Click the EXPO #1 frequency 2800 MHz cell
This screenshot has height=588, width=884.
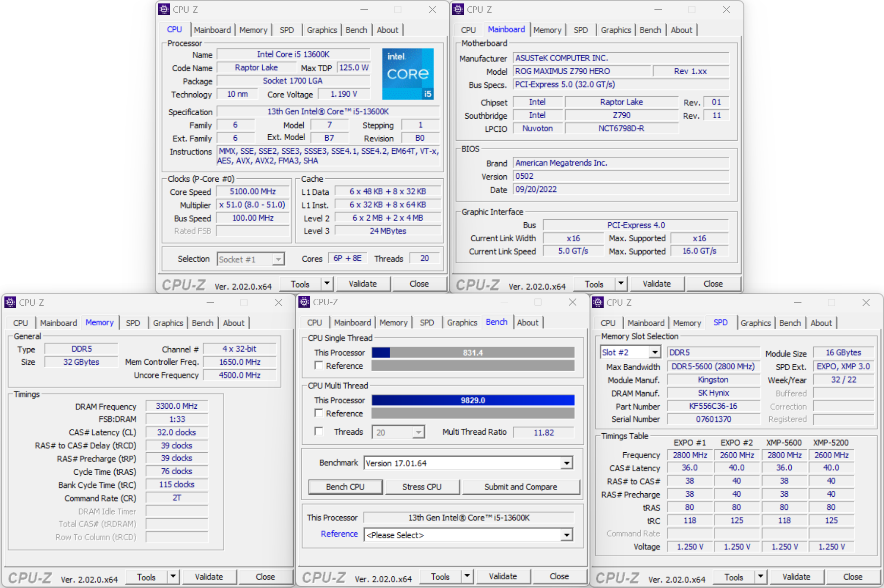click(690, 455)
